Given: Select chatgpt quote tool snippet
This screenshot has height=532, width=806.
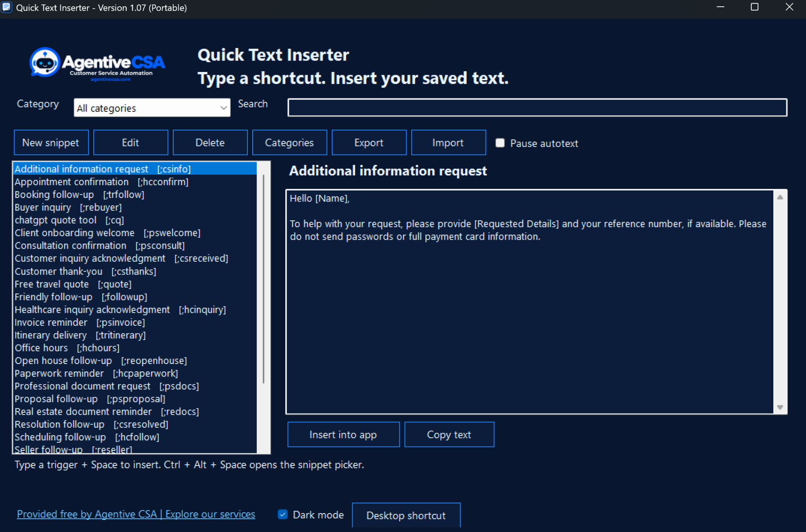Looking at the screenshot, I should pos(135,220).
